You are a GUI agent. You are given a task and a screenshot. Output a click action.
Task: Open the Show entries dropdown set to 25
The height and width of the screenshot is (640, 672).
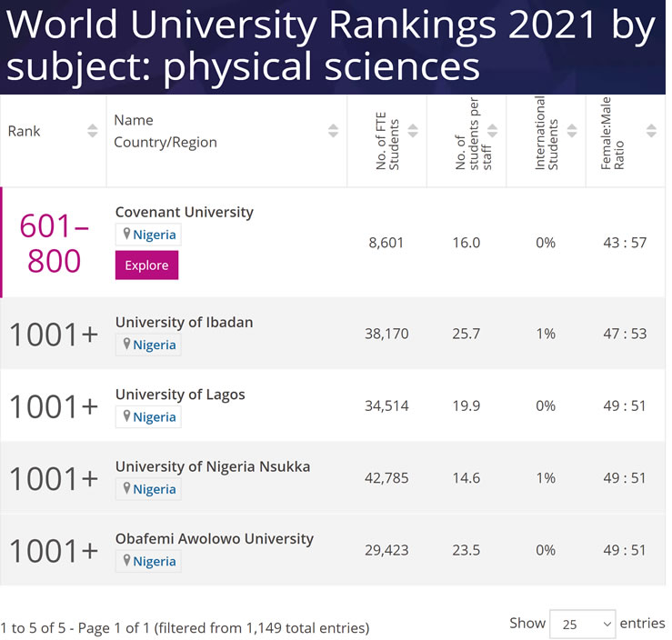[x=582, y=625]
